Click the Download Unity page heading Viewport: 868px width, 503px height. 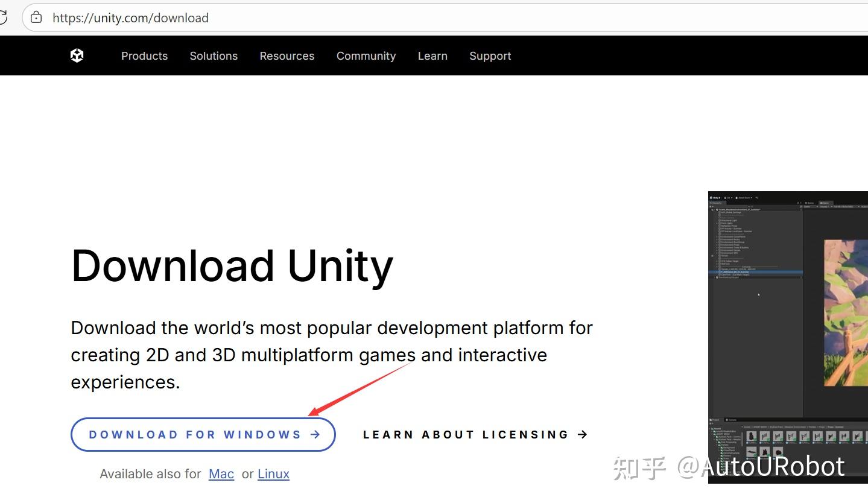point(231,265)
